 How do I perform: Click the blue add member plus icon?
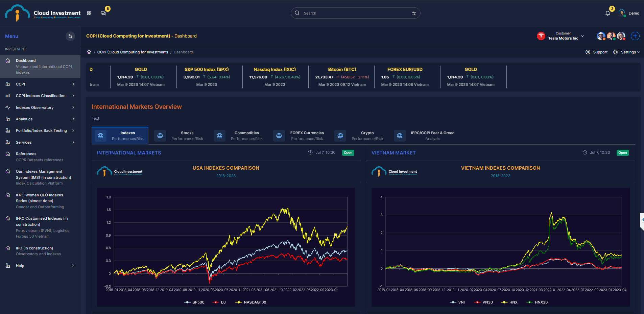635,36
